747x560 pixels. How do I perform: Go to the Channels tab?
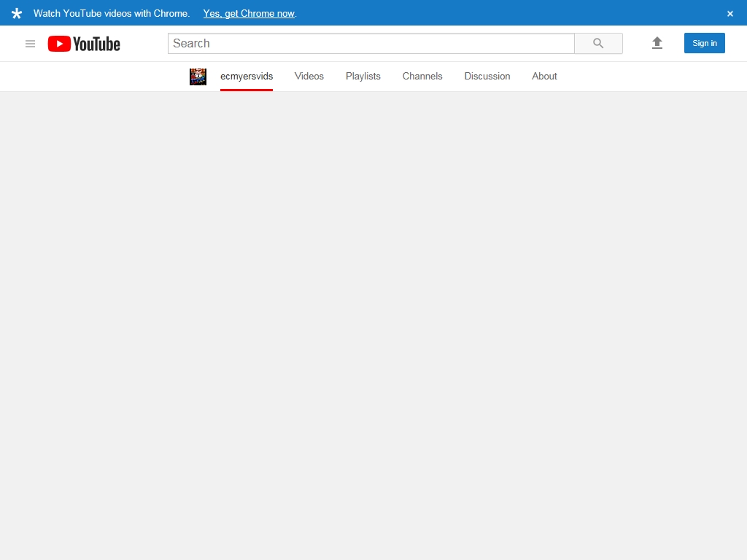(x=422, y=76)
